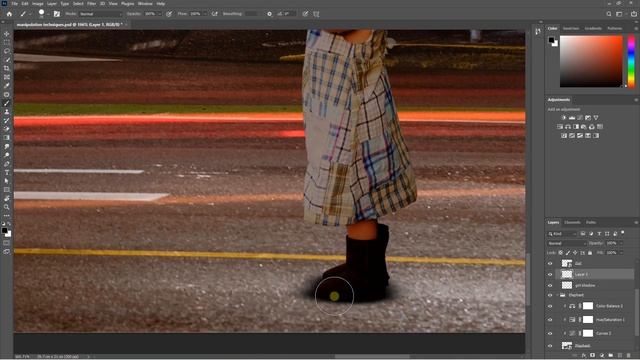Click the Home icon in options bar
Image resolution: width=640 pixels, height=360 pixels.
[9, 14]
